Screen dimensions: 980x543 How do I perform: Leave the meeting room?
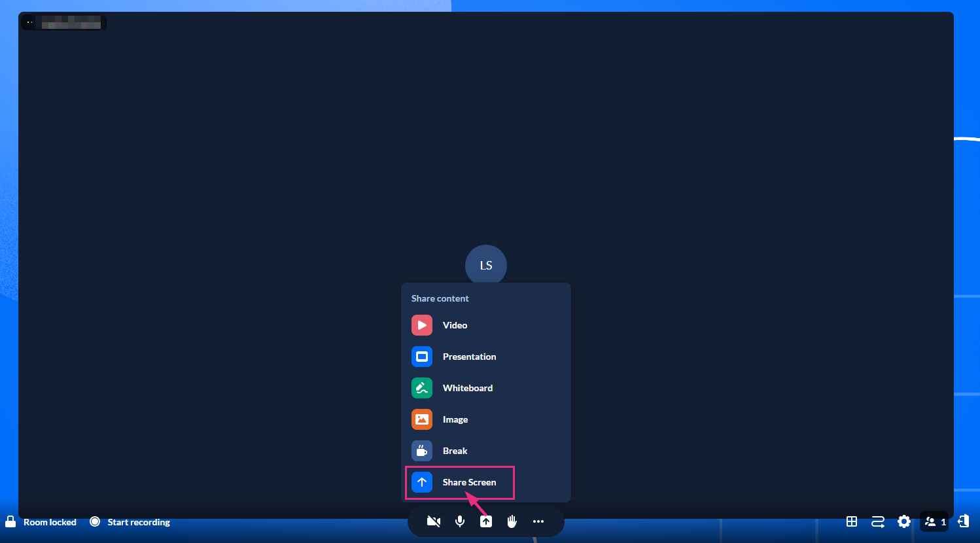coord(963,521)
